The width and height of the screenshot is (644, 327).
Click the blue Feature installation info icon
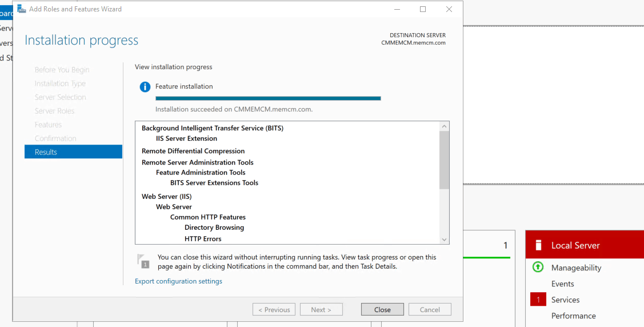145,87
